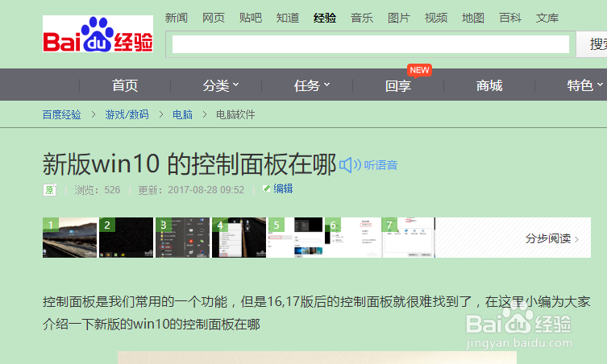Open step 4 thumbnail
The height and width of the screenshot is (364, 607).
(x=239, y=238)
